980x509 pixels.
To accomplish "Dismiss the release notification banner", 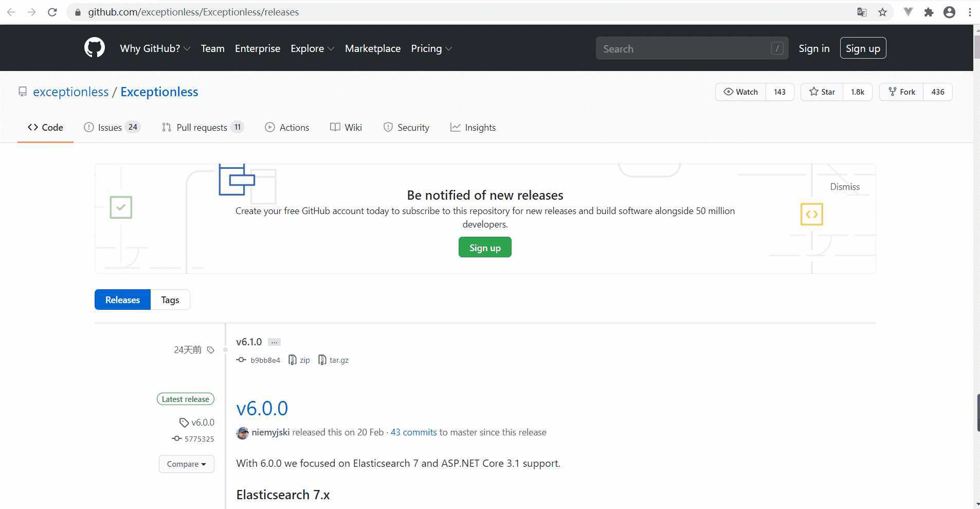I will click(845, 187).
